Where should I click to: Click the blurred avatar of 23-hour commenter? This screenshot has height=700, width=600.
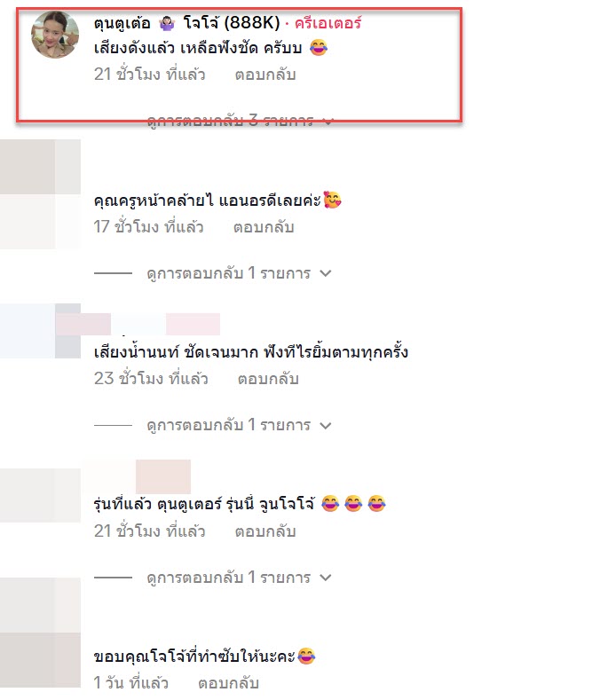[x=40, y=331]
